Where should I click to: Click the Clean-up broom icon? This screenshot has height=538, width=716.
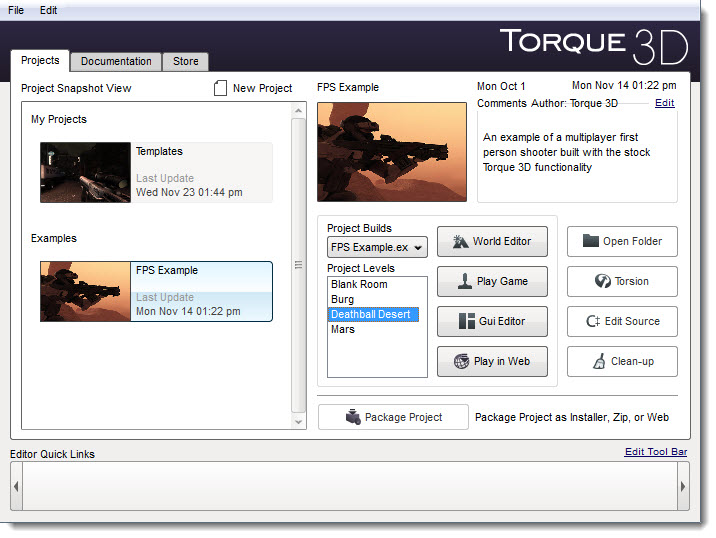[x=599, y=361]
